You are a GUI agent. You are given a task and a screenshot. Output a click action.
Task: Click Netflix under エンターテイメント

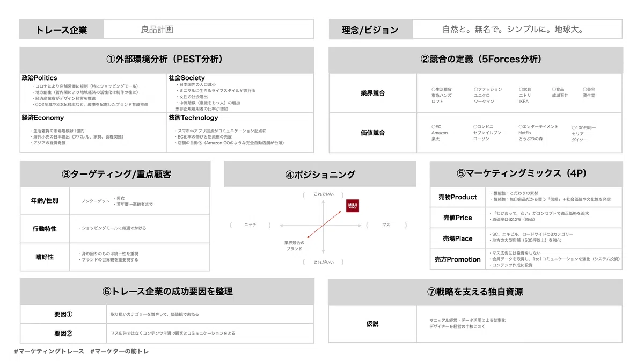point(525,133)
